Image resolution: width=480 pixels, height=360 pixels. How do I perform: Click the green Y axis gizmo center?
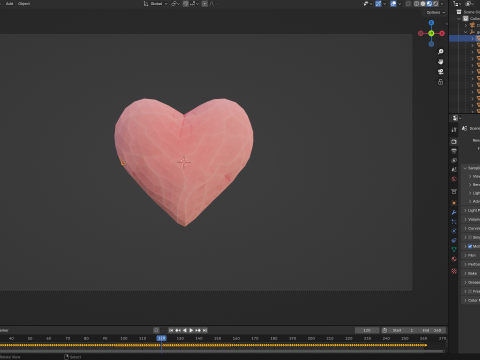431,33
